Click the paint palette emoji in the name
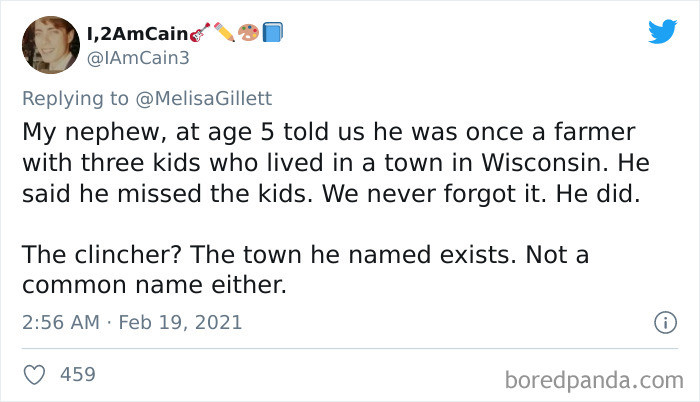This screenshot has height=402, width=700. click(x=248, y=33)
